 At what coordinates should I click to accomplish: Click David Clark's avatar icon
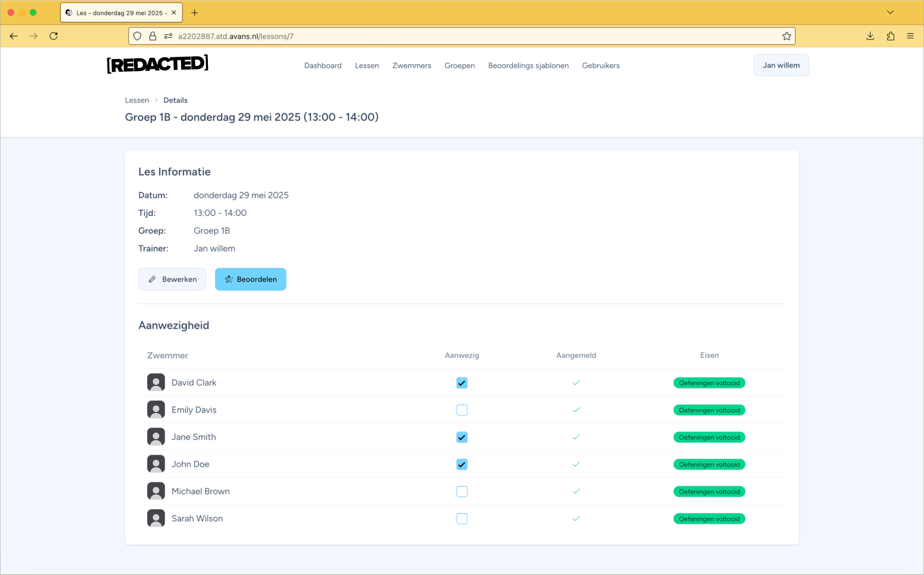coord(156,382)
